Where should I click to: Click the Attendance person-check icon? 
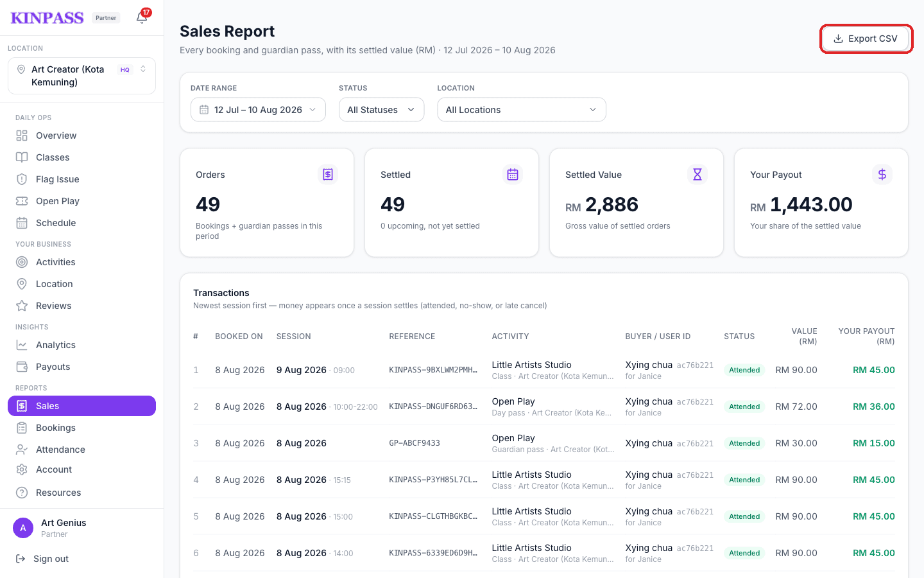[x=22, y=450]
